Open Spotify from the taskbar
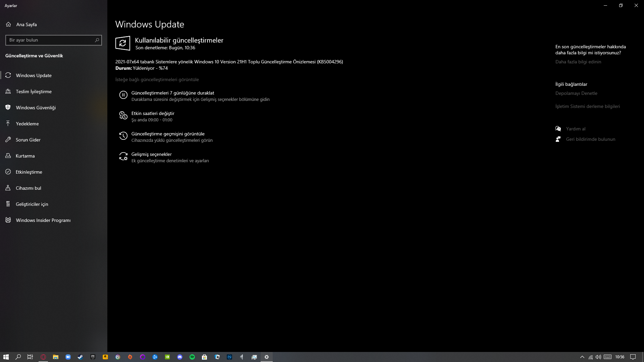Screen dimensions: 644x362 192,357
